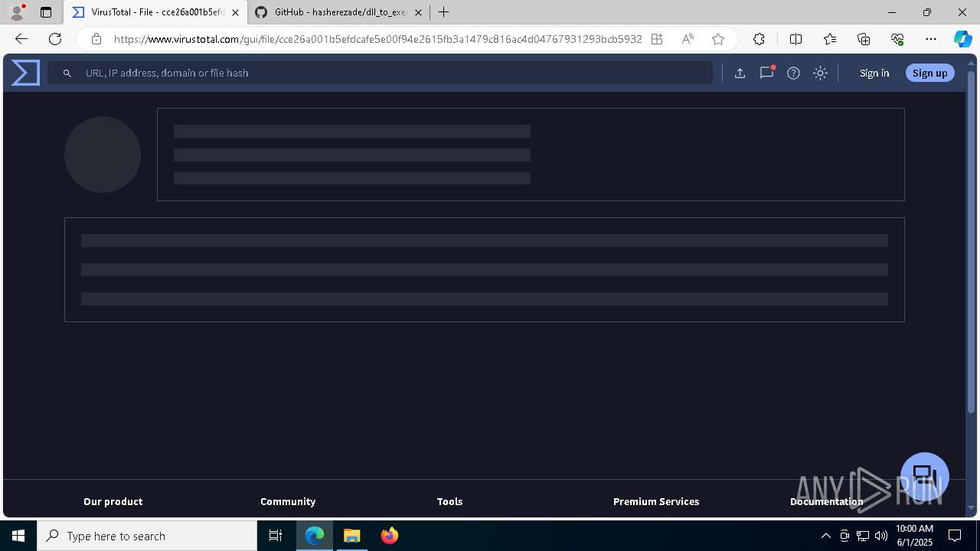Image resolution: width=980 pixels, height=551 pixels.
Task: Click the network tray icon
Action: click(x=863, y=536)
